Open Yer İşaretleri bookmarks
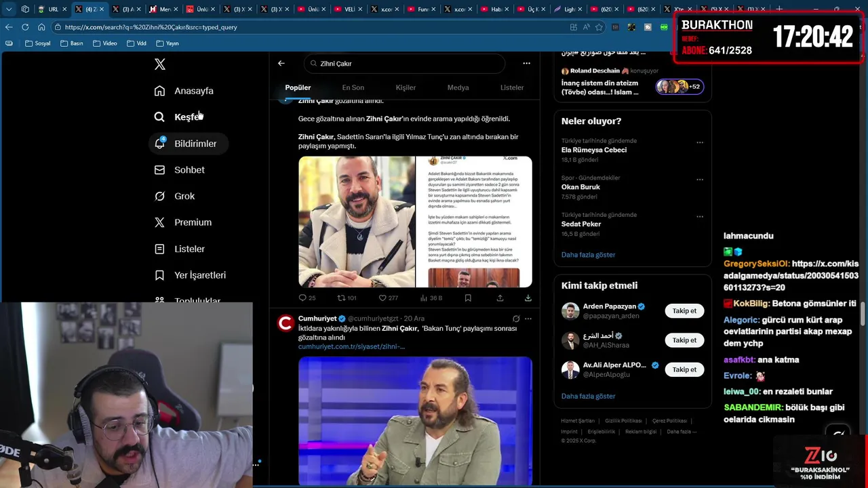The height and width of the screenshot is (488, 868). point(190,275)
